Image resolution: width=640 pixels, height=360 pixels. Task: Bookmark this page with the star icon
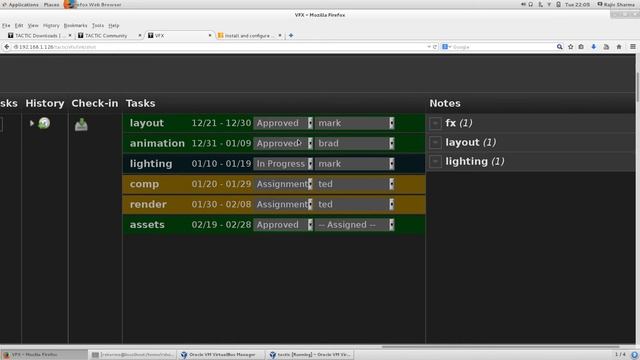pyautogui.click(x=571, y=47)
